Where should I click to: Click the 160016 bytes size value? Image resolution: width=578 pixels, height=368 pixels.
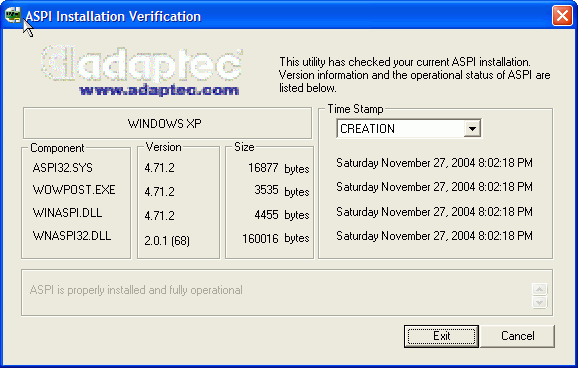coord(276,239)
